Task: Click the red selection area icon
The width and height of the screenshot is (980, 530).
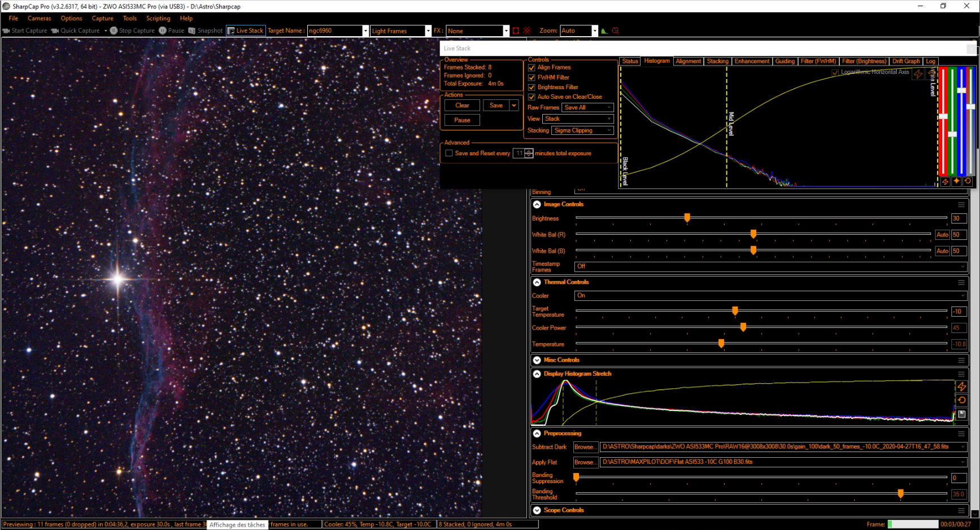Action: click(x=516, y=30)
